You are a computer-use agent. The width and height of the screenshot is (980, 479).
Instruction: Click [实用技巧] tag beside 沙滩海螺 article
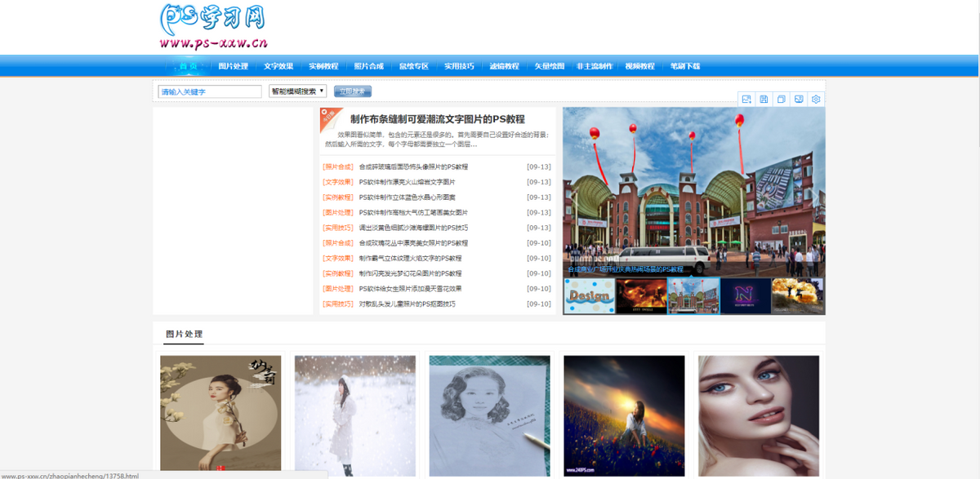click(x=338, y=228)
